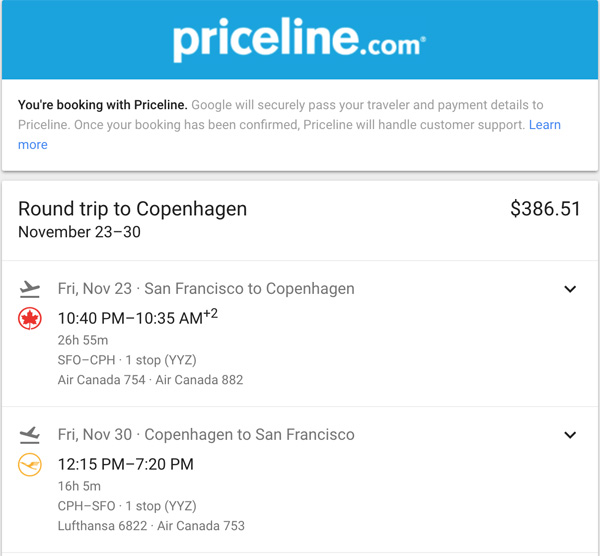Click the departing plane takeoff icon
The height and width of the screenshot is (556, 600).
[x=29, y=289]
